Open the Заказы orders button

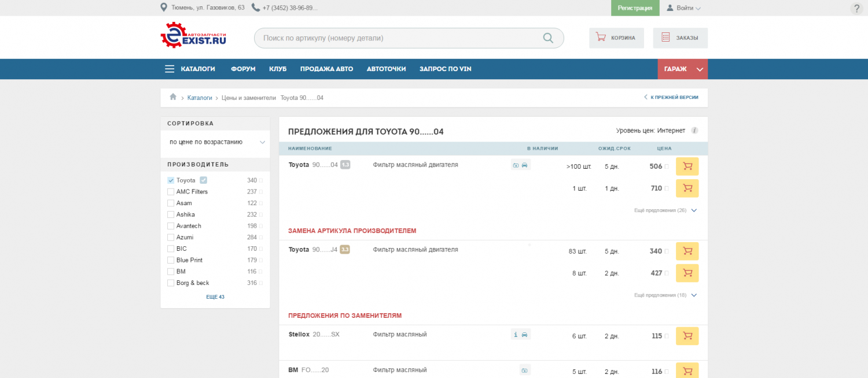click(x=681, y=38)
